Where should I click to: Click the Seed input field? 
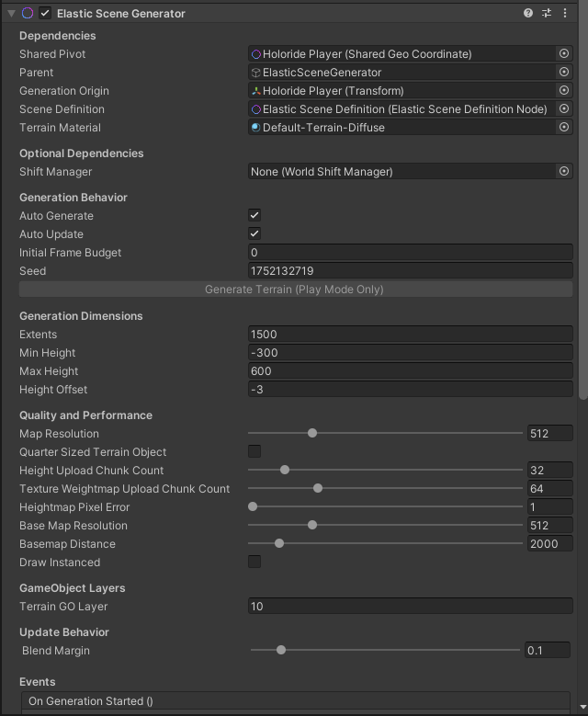(410, 271)
